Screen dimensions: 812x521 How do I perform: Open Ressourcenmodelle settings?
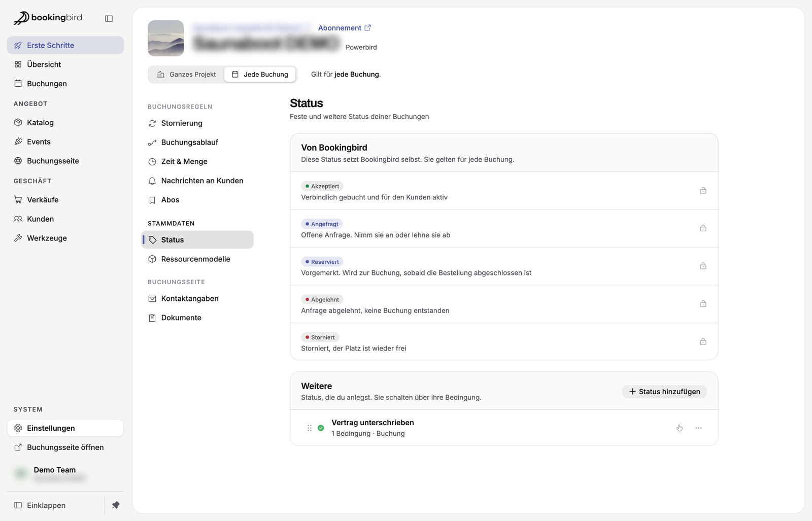197,259
